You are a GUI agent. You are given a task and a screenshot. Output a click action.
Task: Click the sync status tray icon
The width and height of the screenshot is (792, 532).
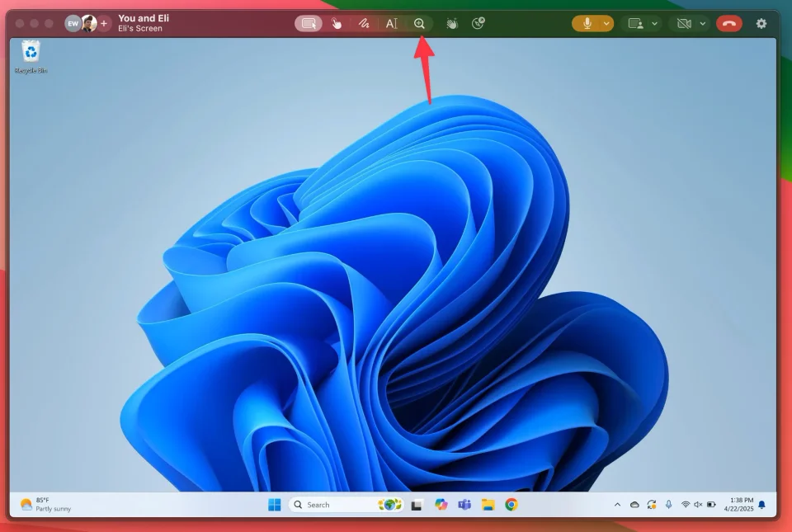[x=652, y=504]
